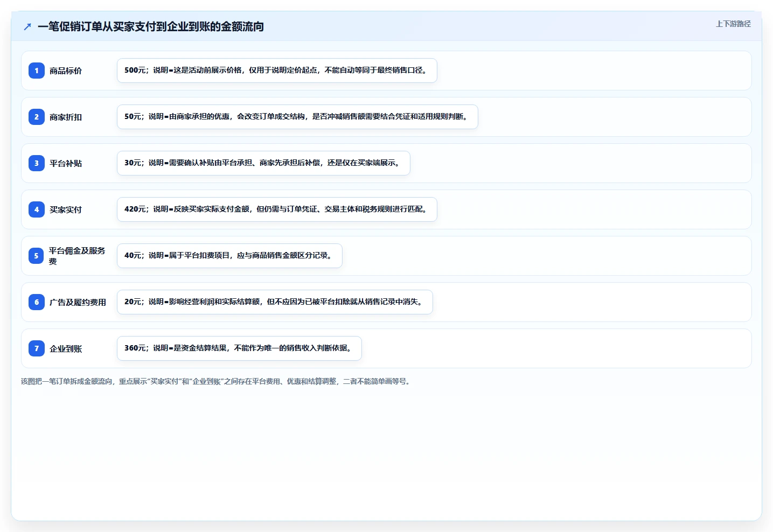Click the arrow icon beside the flow title
This screenshot has height=532, width=773.
pyautogui.click(x=27, y=26)
